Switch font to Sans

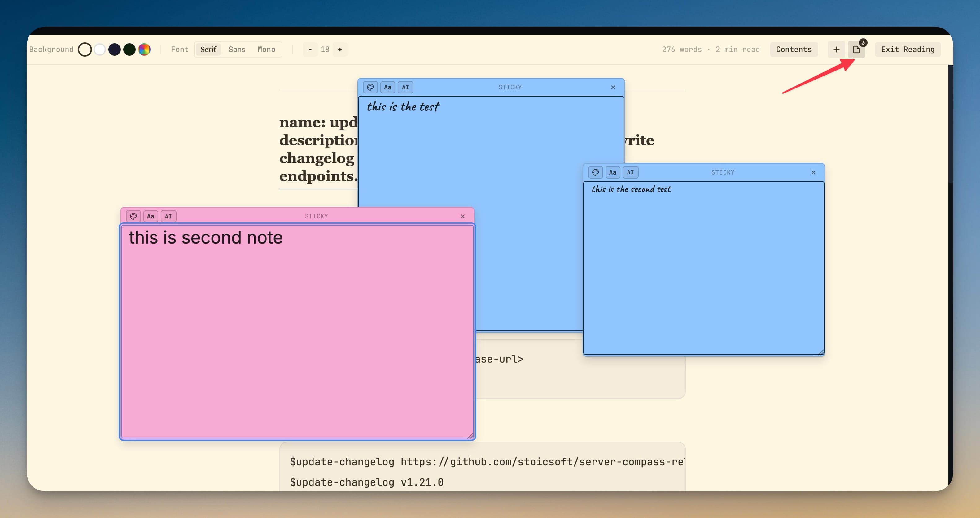click(x=237, y=50)
